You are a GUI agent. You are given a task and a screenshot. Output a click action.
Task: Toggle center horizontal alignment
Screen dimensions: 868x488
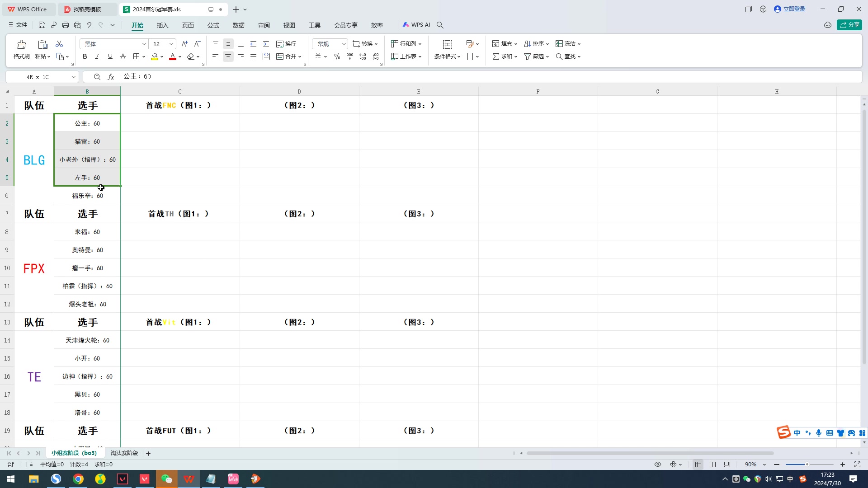click(228, 56)
